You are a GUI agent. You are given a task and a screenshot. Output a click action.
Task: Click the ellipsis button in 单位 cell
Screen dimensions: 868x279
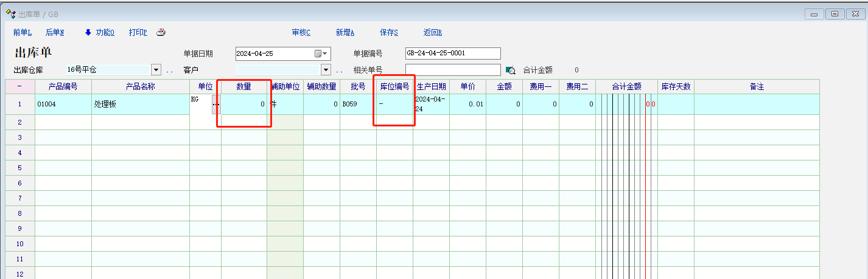(216, 105)
